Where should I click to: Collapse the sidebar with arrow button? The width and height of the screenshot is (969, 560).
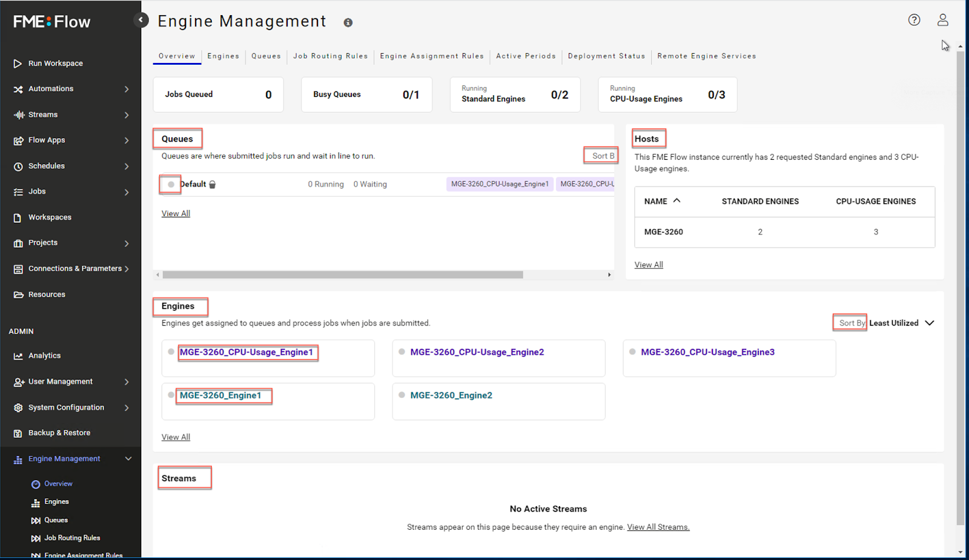pyautogui.click(x=141, y=20)
